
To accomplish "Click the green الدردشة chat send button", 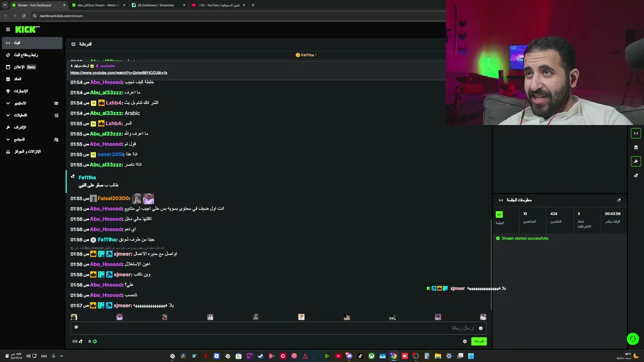I will pyautogui.click(x=479, y=341).
